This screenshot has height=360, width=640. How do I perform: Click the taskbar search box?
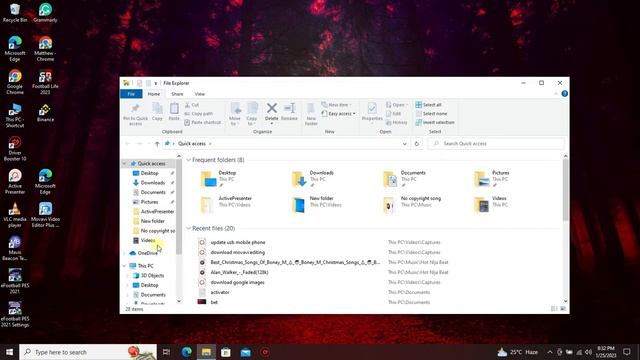[88, 352]
